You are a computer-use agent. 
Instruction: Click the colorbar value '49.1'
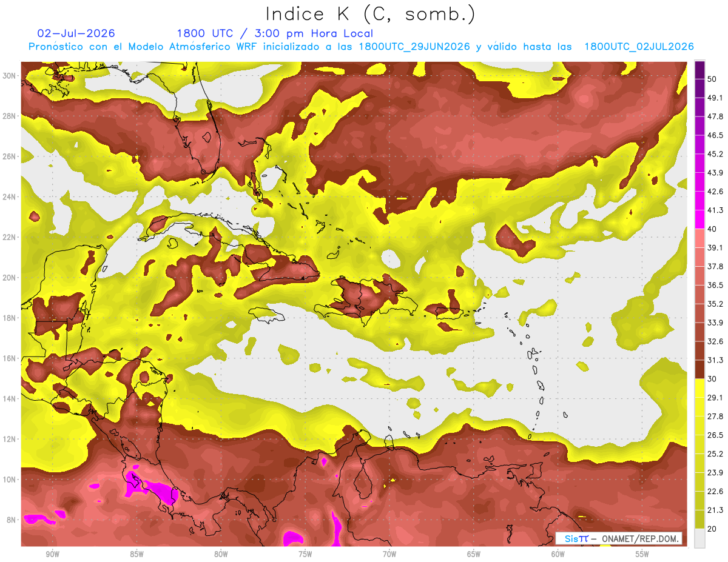point(715,97)
